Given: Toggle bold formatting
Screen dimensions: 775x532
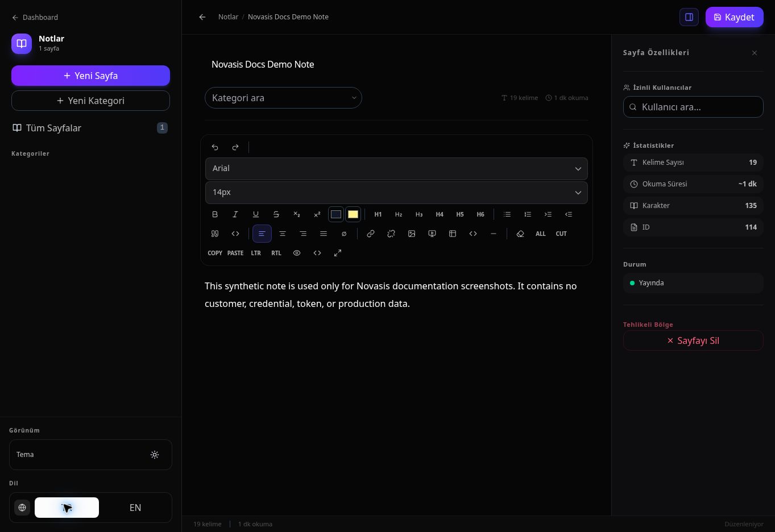Looking at the screenshot, I should coord(215,214).
